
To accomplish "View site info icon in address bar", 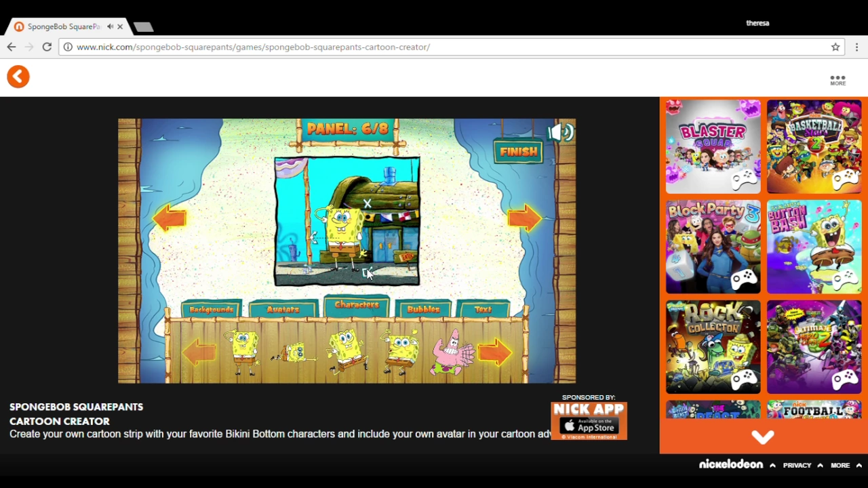I will (68, 47).
